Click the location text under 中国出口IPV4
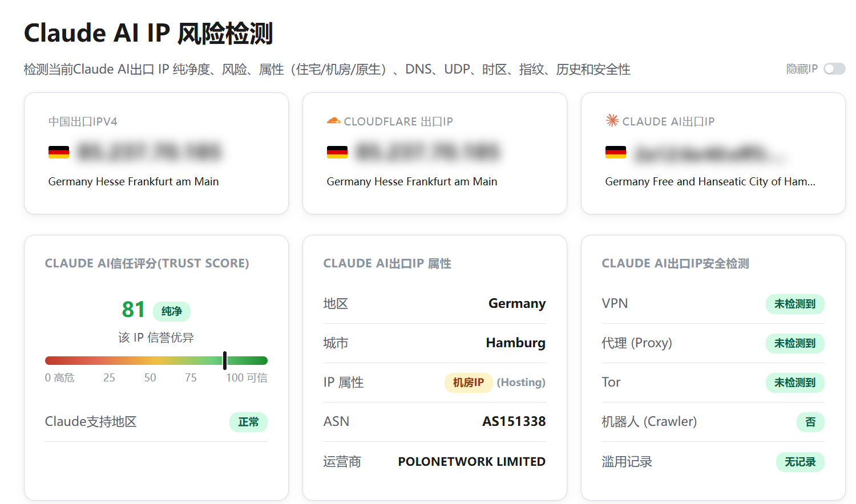This screenshot has width=856, height=504. click(134, 181)
